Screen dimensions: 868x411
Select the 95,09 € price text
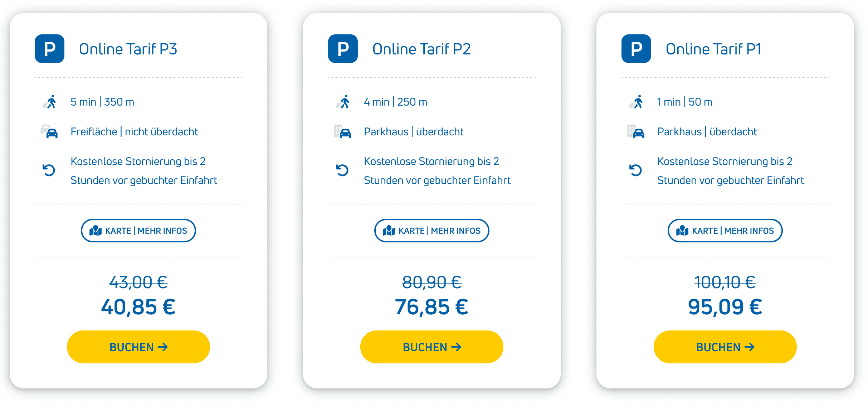point(725,307)
